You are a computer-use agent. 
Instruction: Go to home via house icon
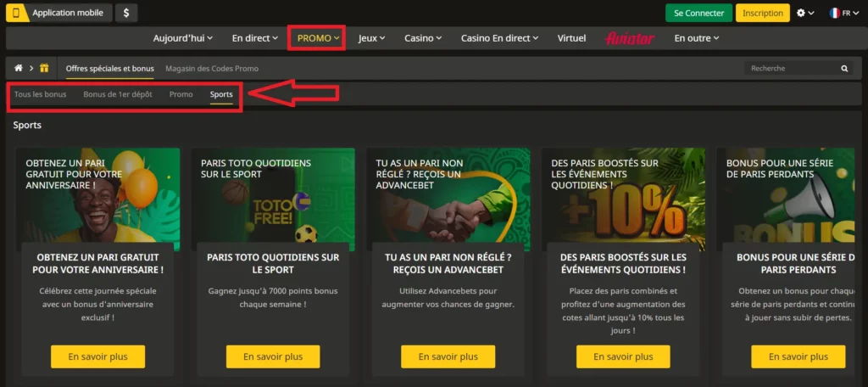pyautogui.click(x=19, y=68)
